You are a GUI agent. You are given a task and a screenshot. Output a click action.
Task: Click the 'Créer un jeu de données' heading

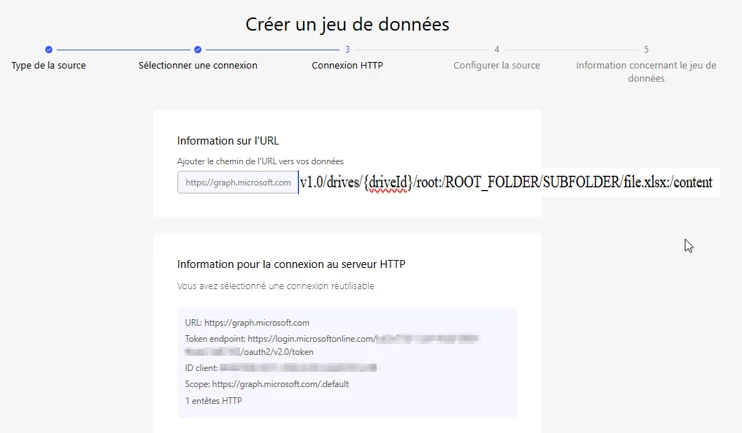tap(347, 24)
